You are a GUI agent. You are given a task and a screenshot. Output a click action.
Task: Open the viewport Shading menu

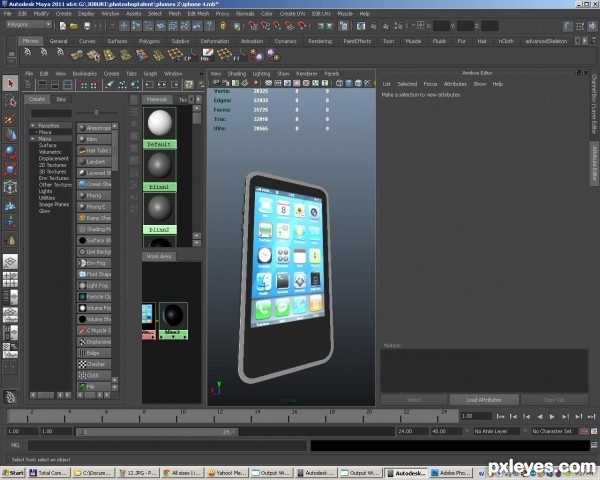237,73
